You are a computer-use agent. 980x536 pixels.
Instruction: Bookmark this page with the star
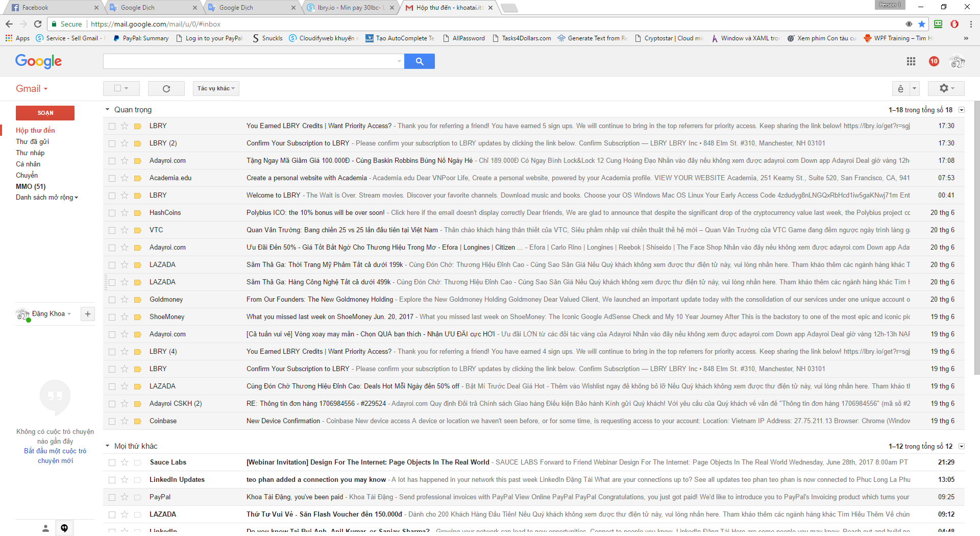pyautogui.click(x=922, y=24)
